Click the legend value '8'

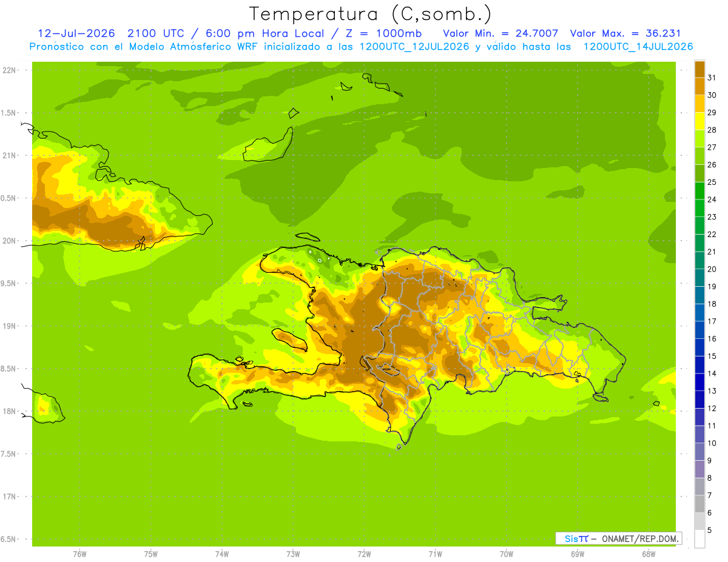point(710,478)
